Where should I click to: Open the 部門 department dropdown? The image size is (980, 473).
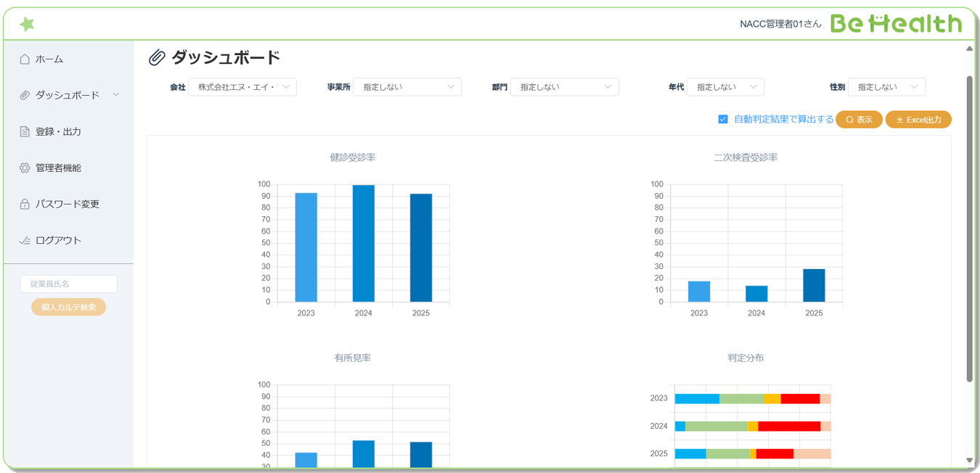565,87
